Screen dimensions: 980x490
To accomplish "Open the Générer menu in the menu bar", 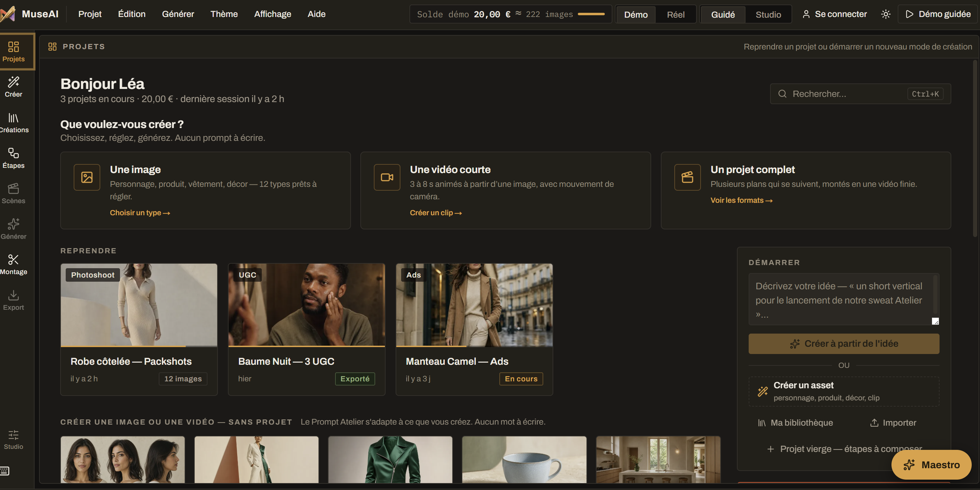I will tap(178, 14).
